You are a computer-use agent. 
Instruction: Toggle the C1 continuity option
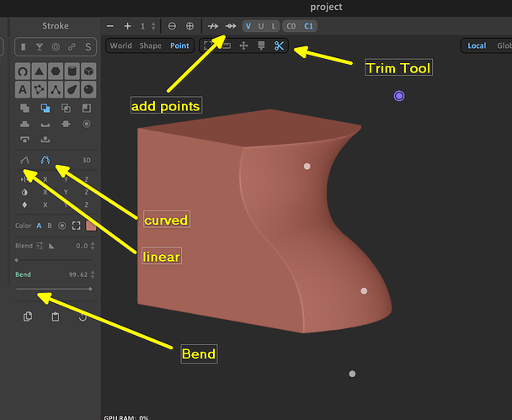point(308,26)
